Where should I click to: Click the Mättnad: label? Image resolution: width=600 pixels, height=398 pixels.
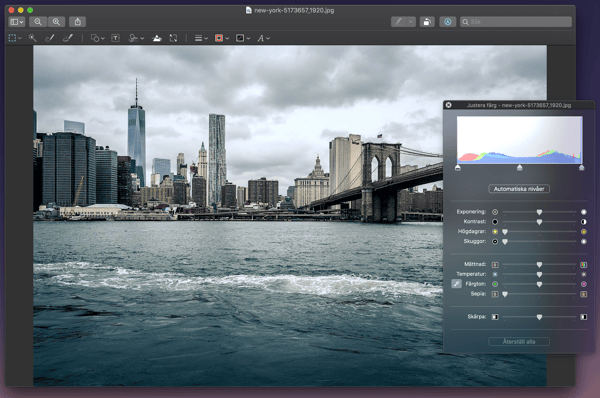coord(475,264)
